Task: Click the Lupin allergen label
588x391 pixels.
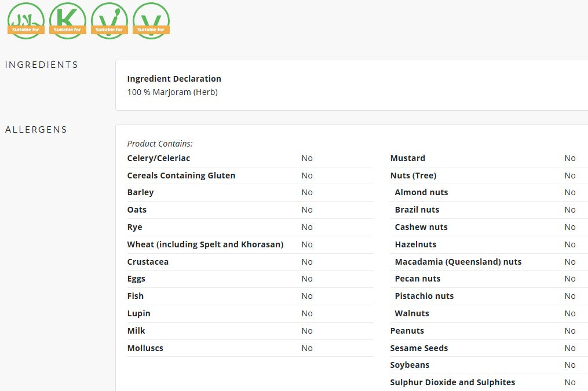Action: click(139, 313)
